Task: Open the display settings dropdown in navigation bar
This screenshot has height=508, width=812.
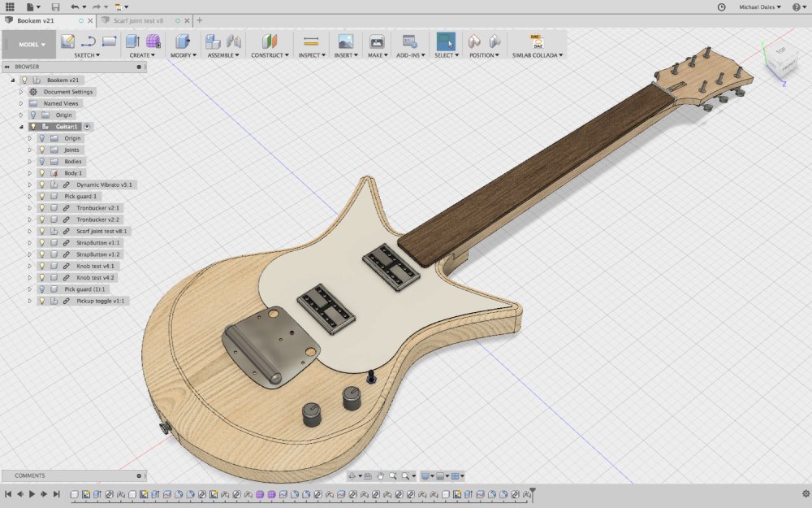Action: pos(427,475)
